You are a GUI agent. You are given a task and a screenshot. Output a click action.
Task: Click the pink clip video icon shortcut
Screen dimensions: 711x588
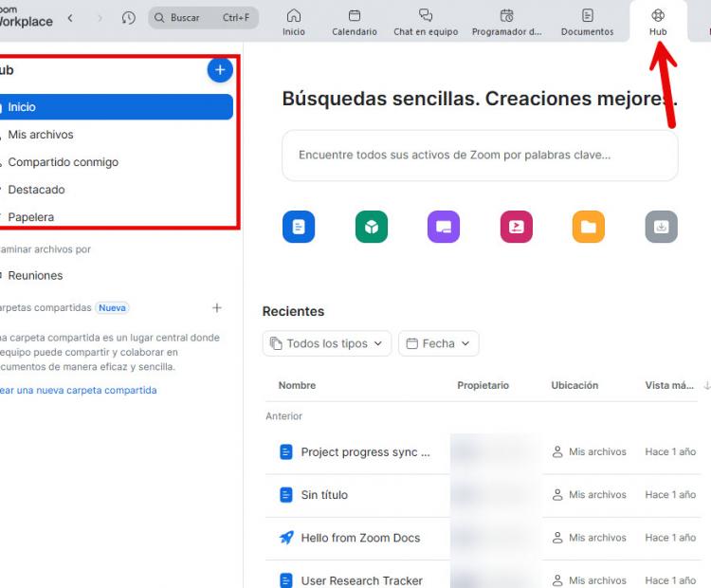pyautogui.click(x=517, y=227)
